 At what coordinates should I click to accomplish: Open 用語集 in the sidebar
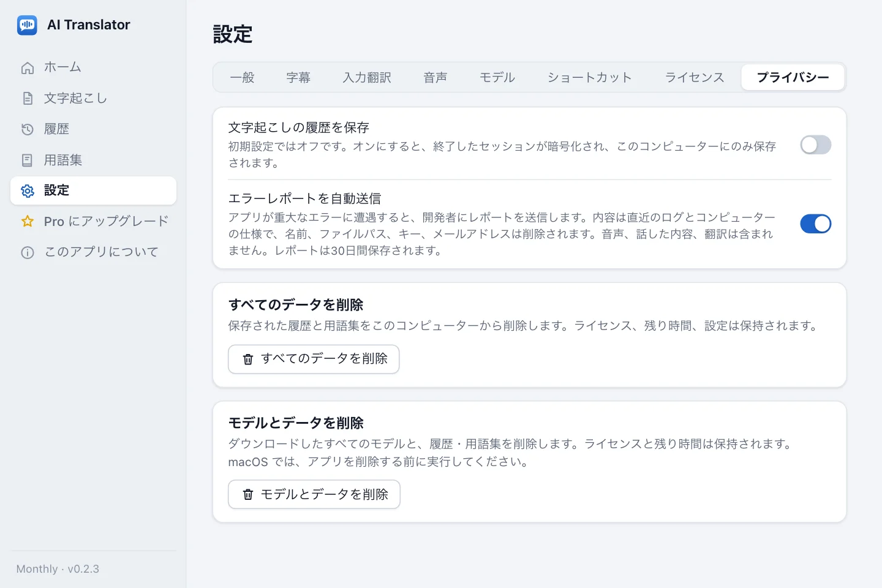click(93, 160)
